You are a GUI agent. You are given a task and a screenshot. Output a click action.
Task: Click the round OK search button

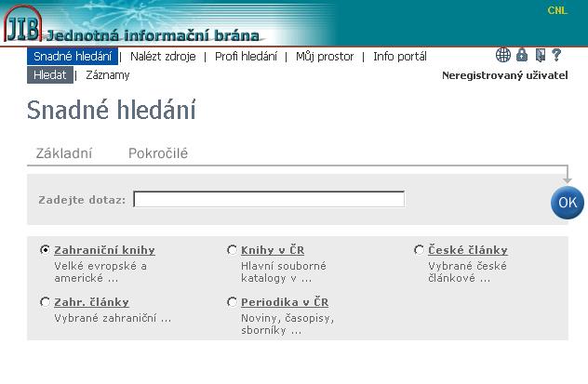tap(568, 203)
